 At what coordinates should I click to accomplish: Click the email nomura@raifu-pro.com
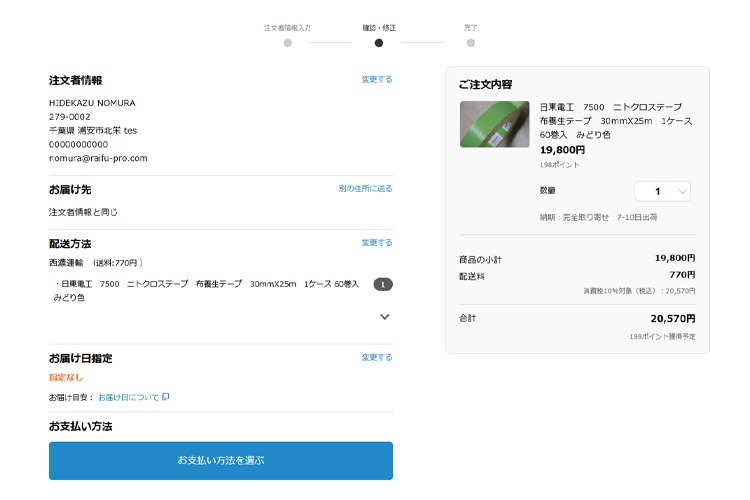tap(98, 158)
